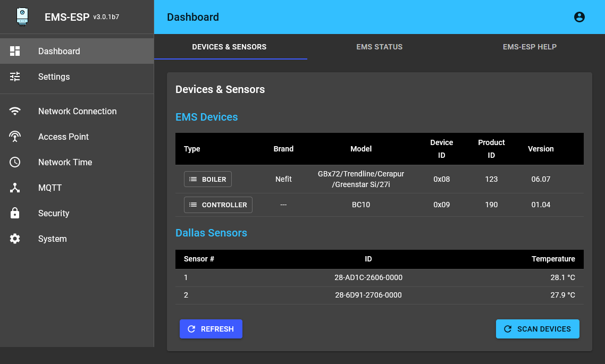Open MQTT page from sidebar
This screenshot has width=605, height=364.
point(50,188)
